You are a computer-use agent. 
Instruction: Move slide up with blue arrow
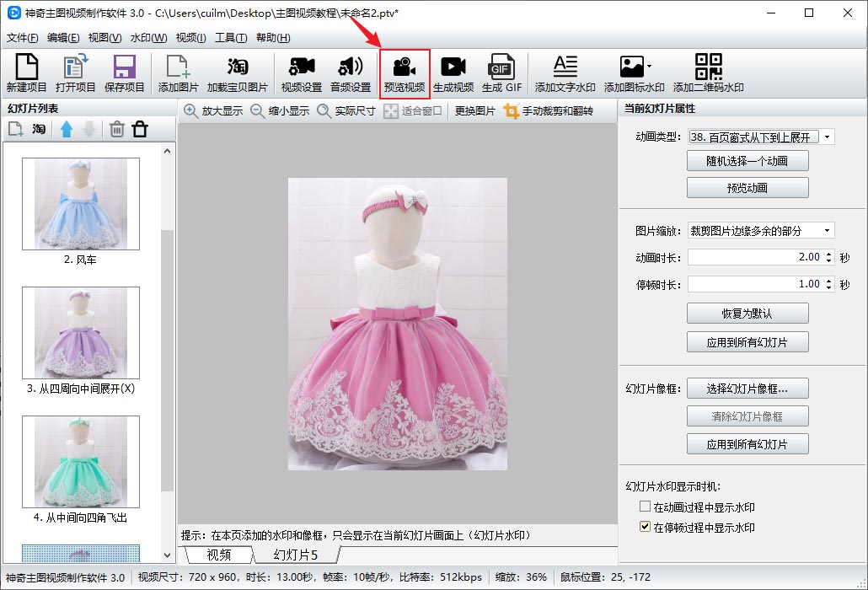(x=67, y=129)
